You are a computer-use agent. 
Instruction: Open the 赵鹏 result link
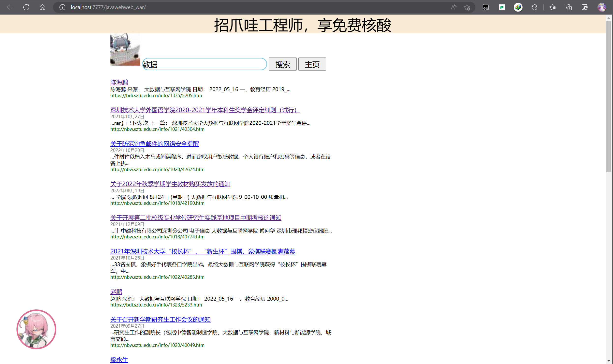pos(116,291)
